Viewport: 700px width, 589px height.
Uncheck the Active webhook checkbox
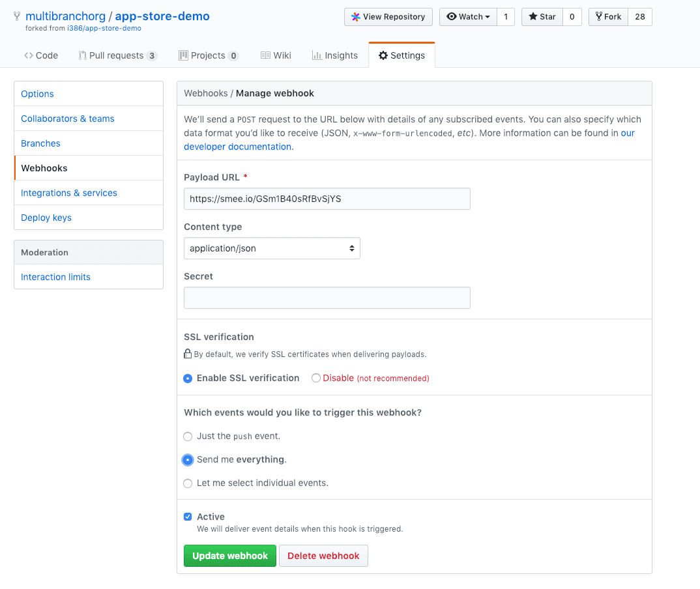[188, 516]
